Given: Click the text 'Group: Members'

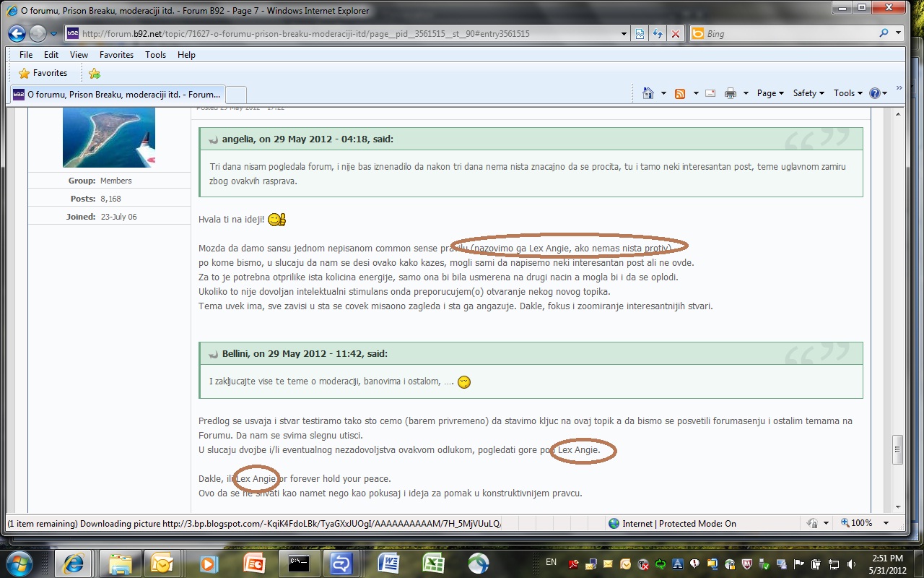Looking at the screenshot, I should pyautogui.click(x=100, y=181).
